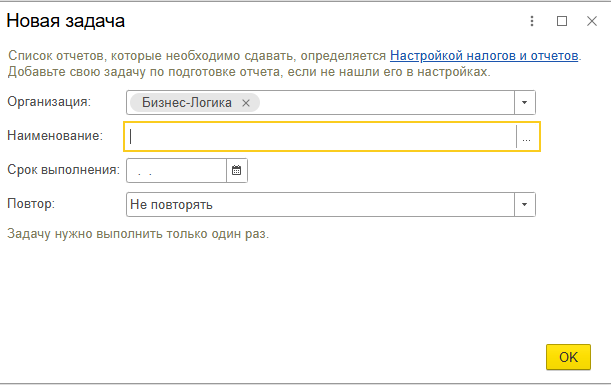The height and width of the screenshot is (385, 611).
Task: Open Настройкой налогов и отчетов link
Action: pyautogui.click(x=484, y=56)
